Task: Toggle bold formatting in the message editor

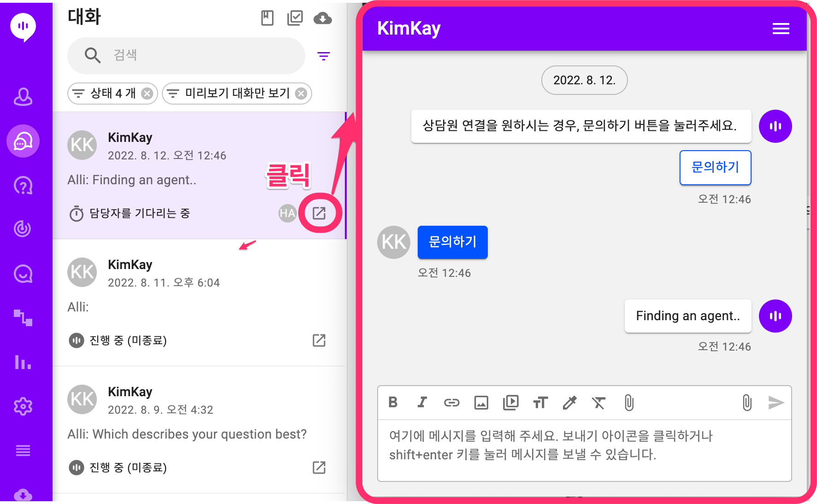Action: point(393,402)
